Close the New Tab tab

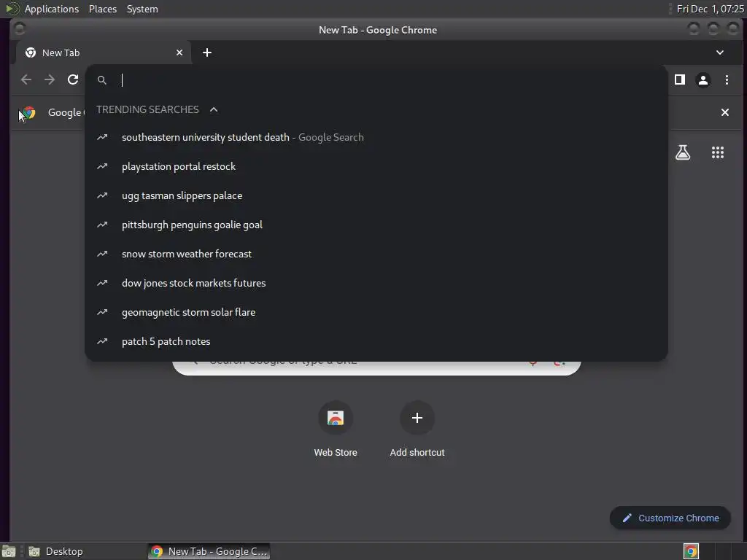click(x=179, y=52)
